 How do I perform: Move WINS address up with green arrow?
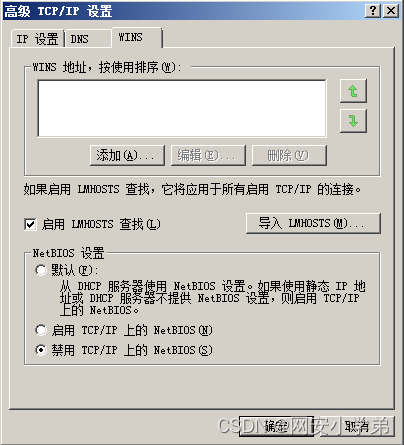(x=353, y=91)
